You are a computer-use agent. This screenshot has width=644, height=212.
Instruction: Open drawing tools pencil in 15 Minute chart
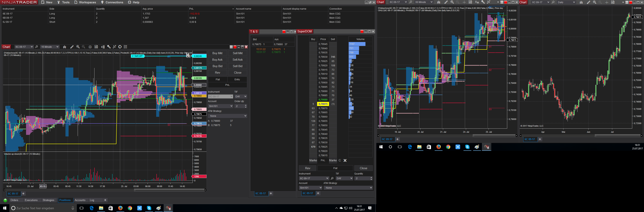coord(72,47)
